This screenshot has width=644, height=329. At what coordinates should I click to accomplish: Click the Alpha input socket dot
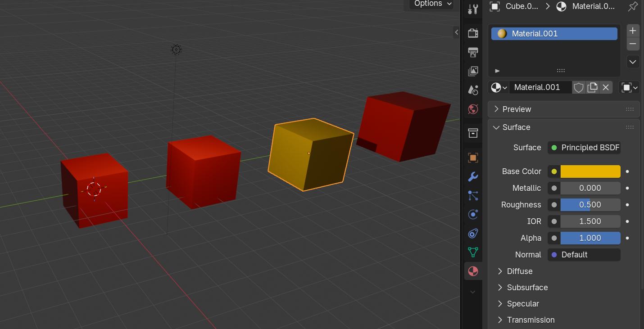[554, 238]
